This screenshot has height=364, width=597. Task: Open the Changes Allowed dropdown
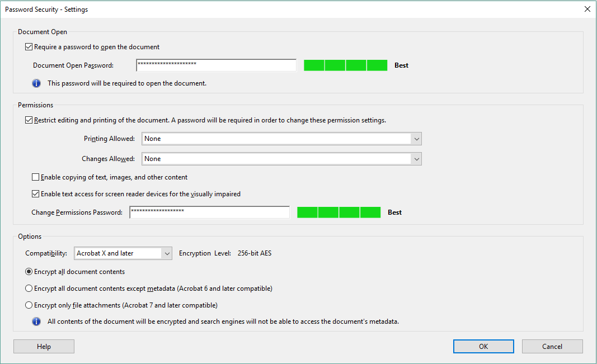pos(281,159)
